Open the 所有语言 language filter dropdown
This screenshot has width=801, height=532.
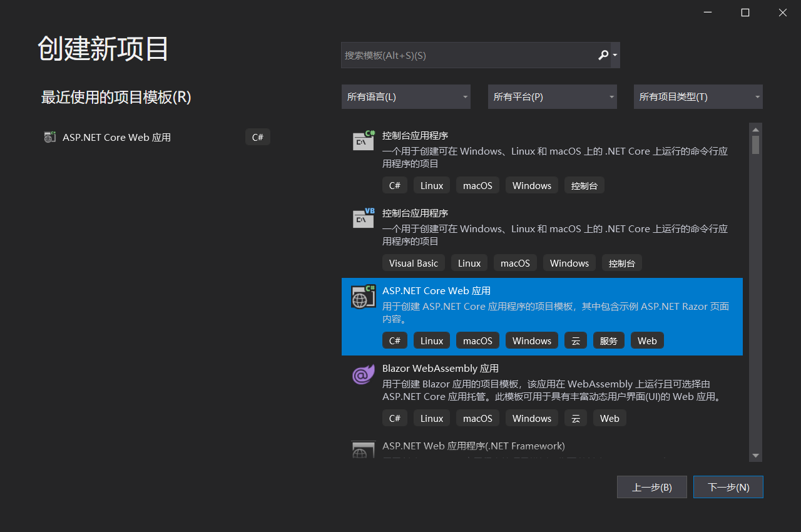point(406,97)
